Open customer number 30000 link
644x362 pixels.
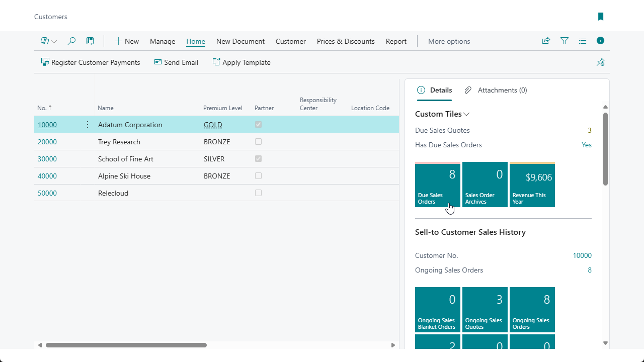click(x=47, y=159)
